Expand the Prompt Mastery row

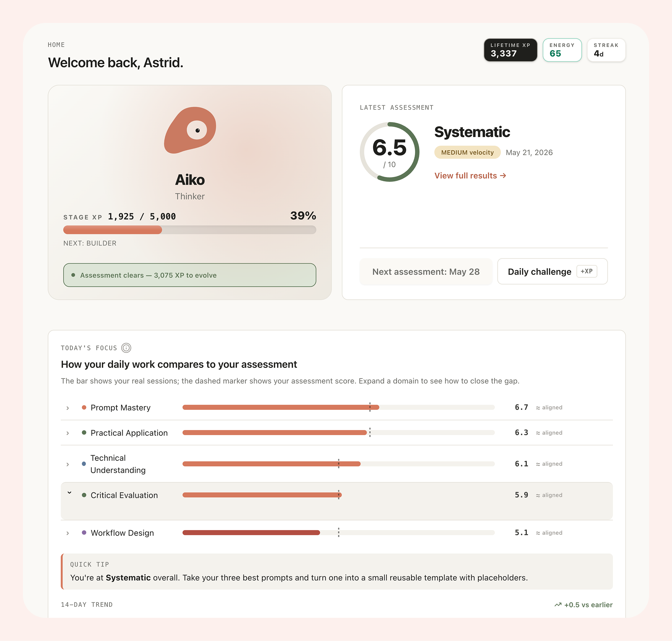[x=68, y=408]
